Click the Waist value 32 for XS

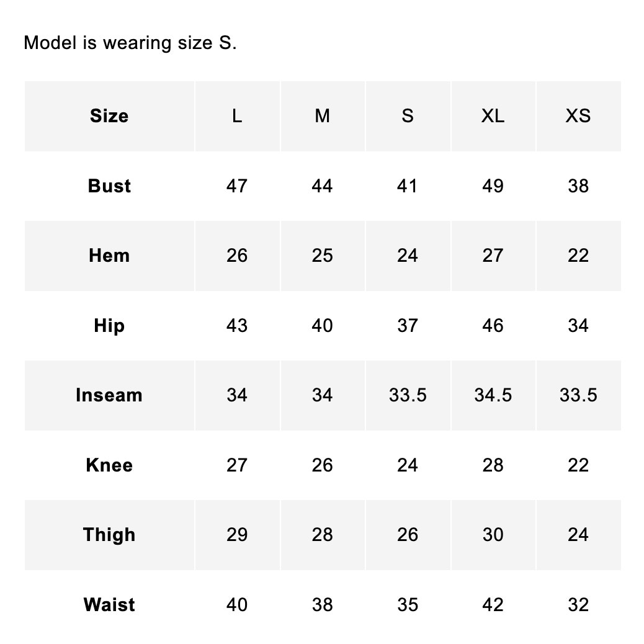578,605
